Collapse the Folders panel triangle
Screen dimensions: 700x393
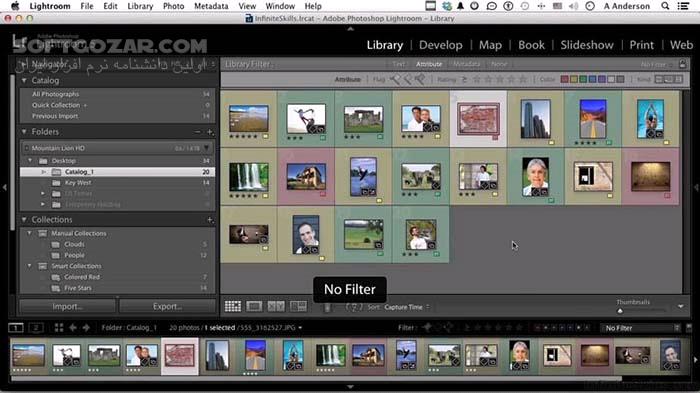pos(24,132)
